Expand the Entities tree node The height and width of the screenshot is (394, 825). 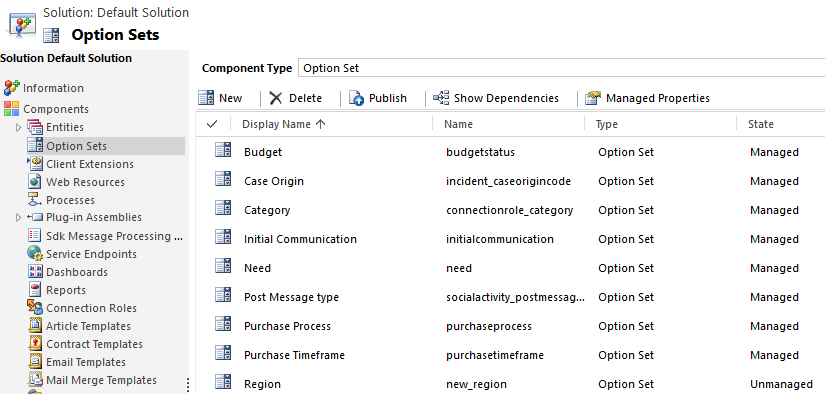coord(18,127)
